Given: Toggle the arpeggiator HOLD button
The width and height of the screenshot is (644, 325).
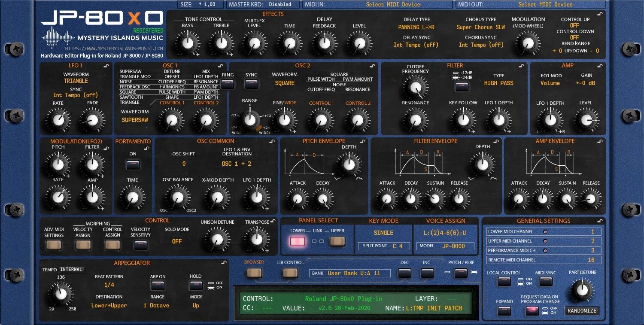Looking at the screenshot, I should pos(196,286).
